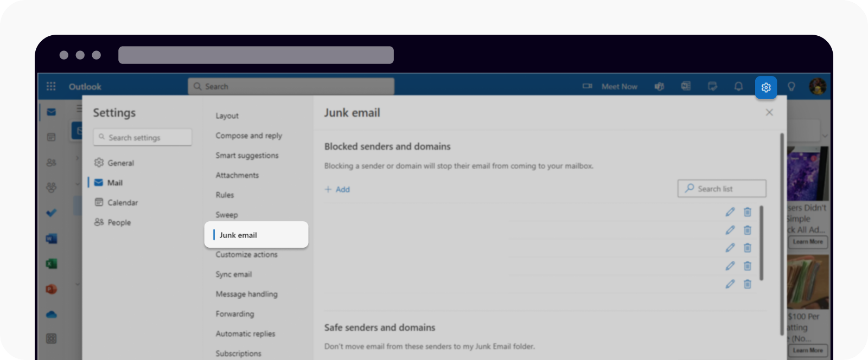Viewport: 868px width, 360px height.
Task: Select Junk email settings
Action: coord(256,235)
